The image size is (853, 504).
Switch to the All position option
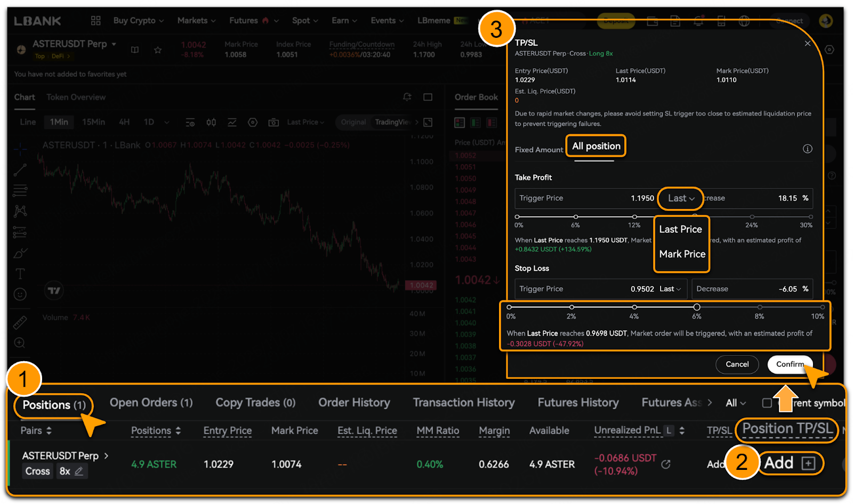[596, 147]
